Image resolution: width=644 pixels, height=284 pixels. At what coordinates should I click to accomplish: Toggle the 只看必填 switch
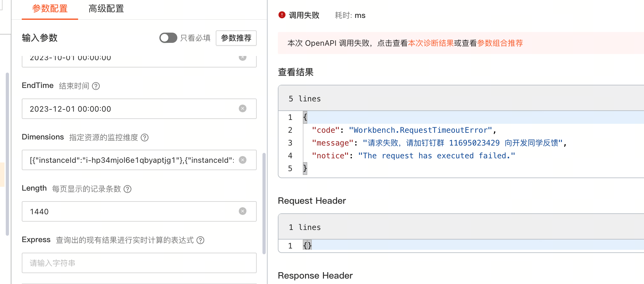pyautogui.click(x=168, y=38)
